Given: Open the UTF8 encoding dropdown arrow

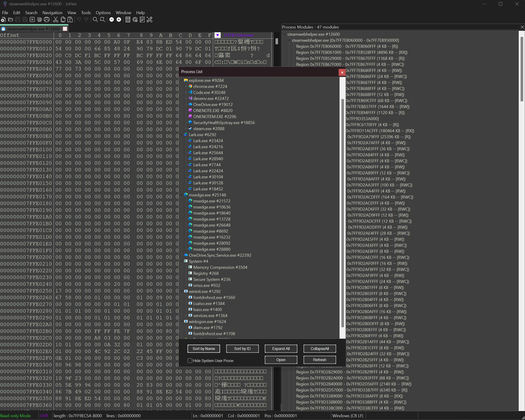Looking at the screenshot, I should point(217,35).
